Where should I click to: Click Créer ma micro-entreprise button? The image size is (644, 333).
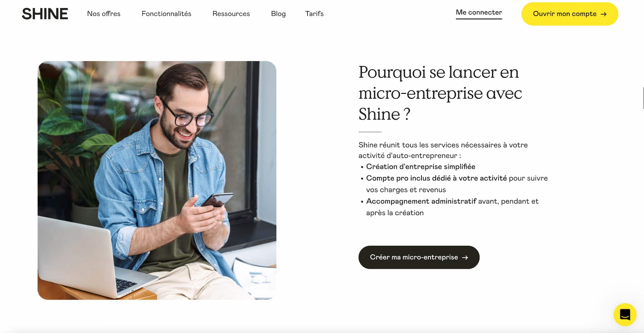[419, 257]
